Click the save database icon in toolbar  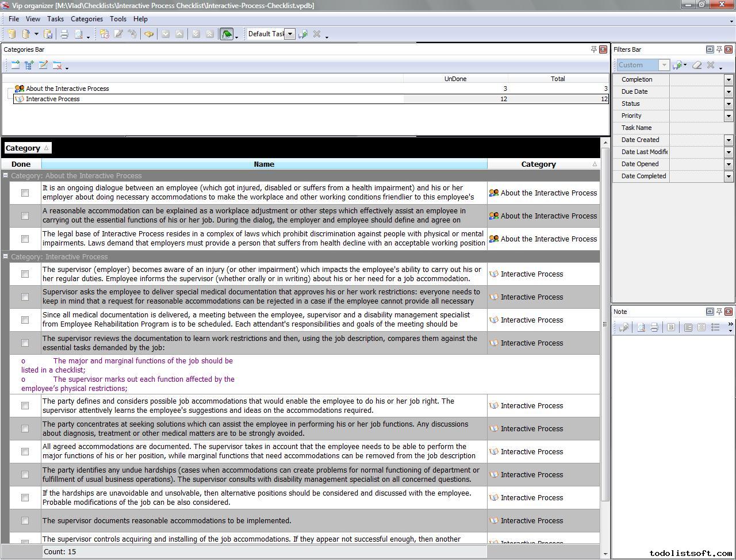pyautogui.click(x=48, y=34)
